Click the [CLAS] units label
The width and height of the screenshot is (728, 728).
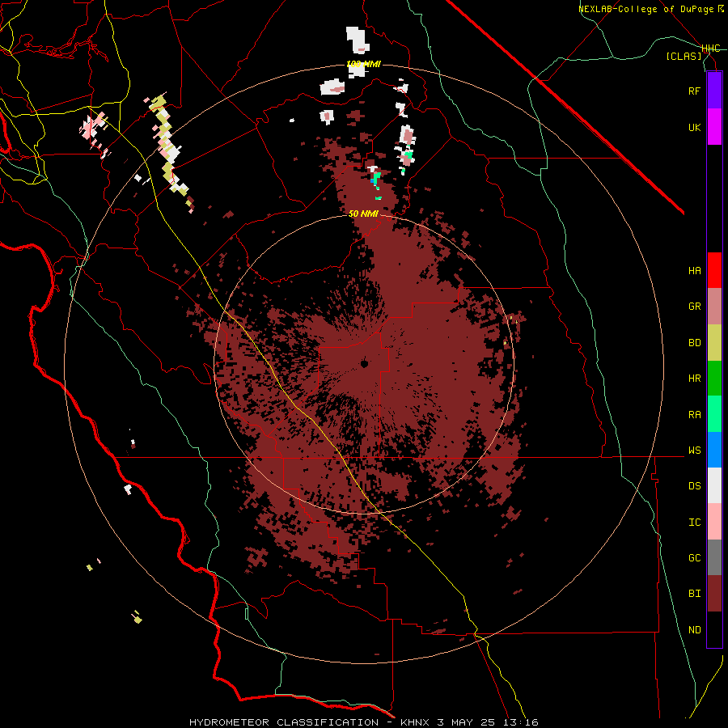pos(684,56)
